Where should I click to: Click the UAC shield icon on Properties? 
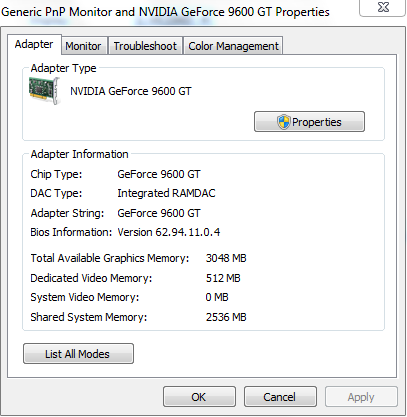click(x=283, y=122)
